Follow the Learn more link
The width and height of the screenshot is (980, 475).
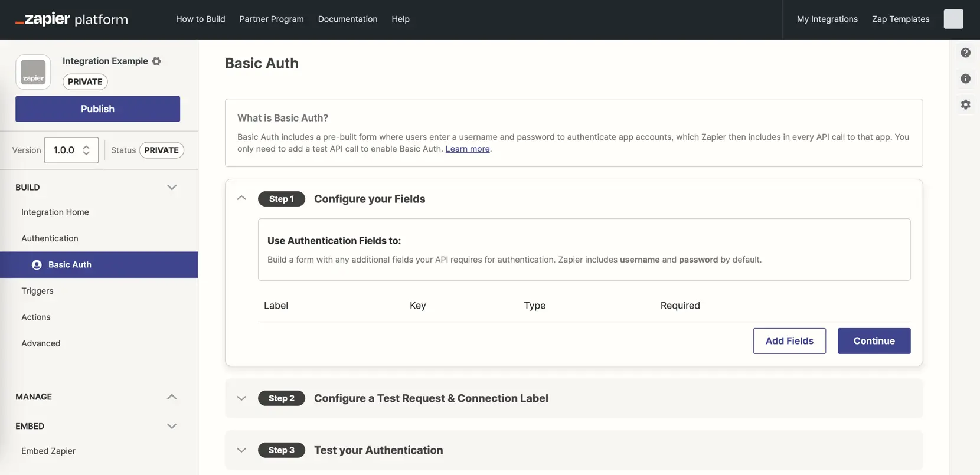pyautogui.click(x=468, y=149)
